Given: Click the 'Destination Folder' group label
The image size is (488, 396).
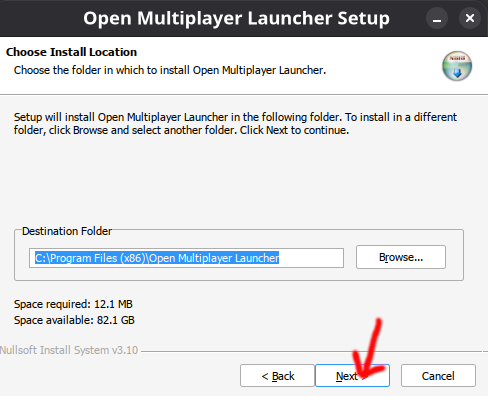Looking at the screenshot, I should (67, 231).
